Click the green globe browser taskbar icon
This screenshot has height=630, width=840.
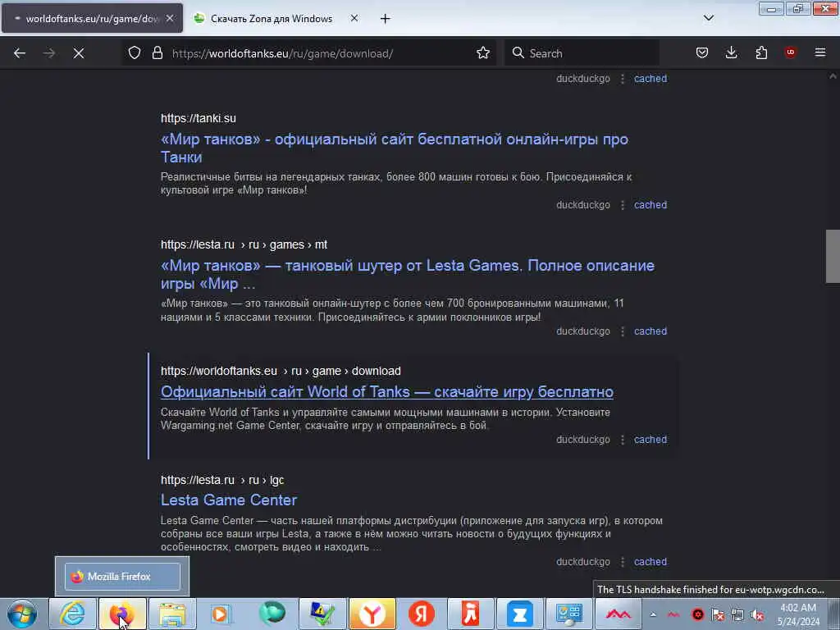(x=272, y=614)
